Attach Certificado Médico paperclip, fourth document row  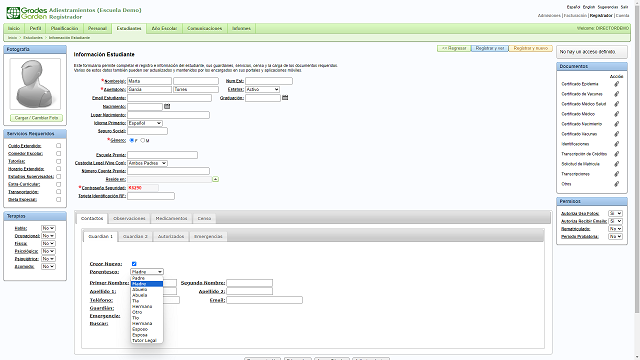coord(616,114)
